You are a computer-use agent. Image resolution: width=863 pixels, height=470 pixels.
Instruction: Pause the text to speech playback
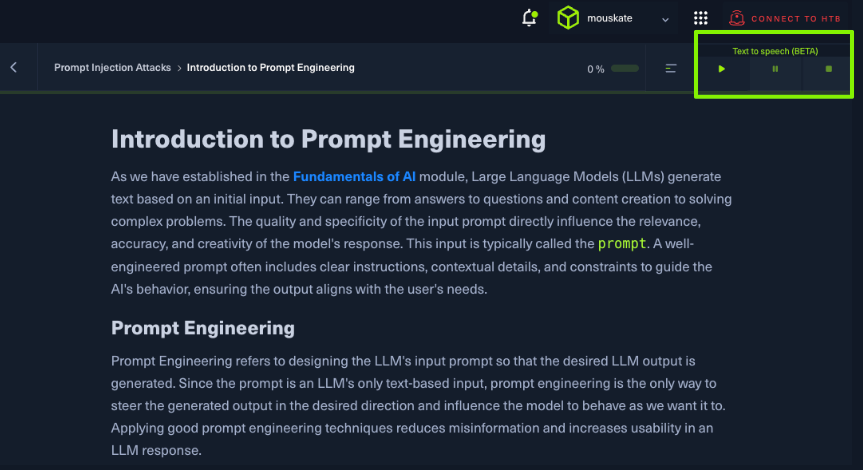tap(775, 69)
